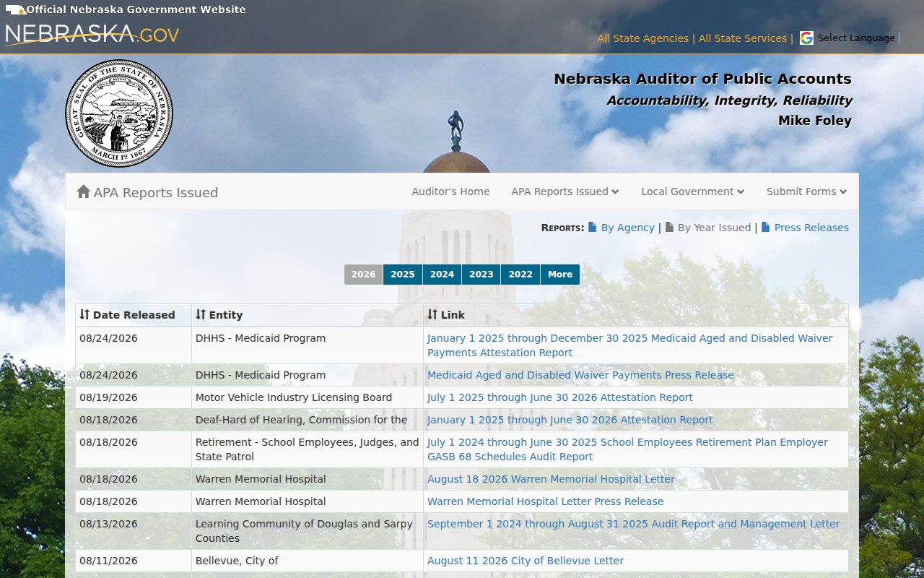The width and height of the screenshot is (924, 578).
Task: Open Warren Memorial Hospital Letter Press Release
Action: (x=545, y=501)
